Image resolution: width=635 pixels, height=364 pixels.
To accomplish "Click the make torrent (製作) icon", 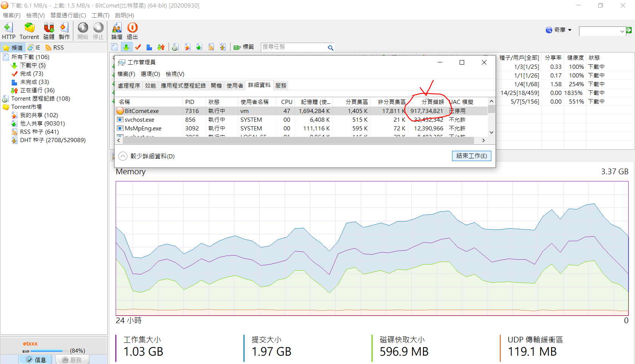I will pyautogui.click(x=64, y=31).
